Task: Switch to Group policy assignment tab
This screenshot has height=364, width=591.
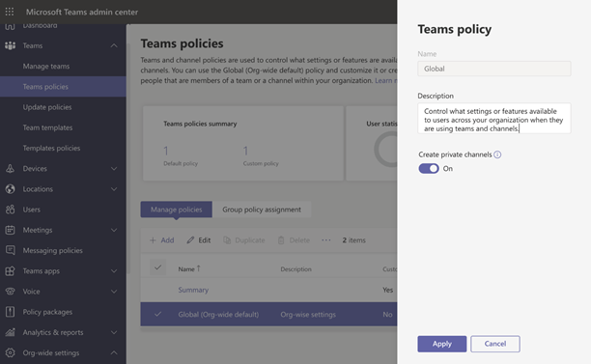Action: (x=262, y=210)
